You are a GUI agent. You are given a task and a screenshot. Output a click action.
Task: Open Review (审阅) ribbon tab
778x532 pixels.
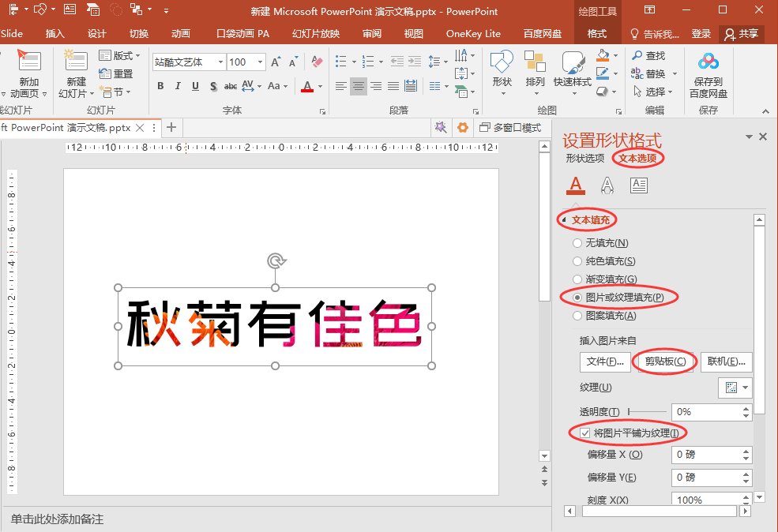(x=372, y=34)
